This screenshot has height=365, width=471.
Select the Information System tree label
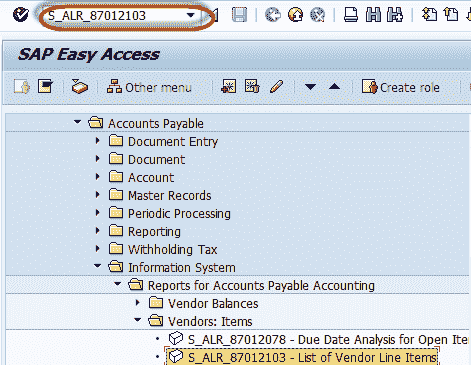click(x=182, y=268)
